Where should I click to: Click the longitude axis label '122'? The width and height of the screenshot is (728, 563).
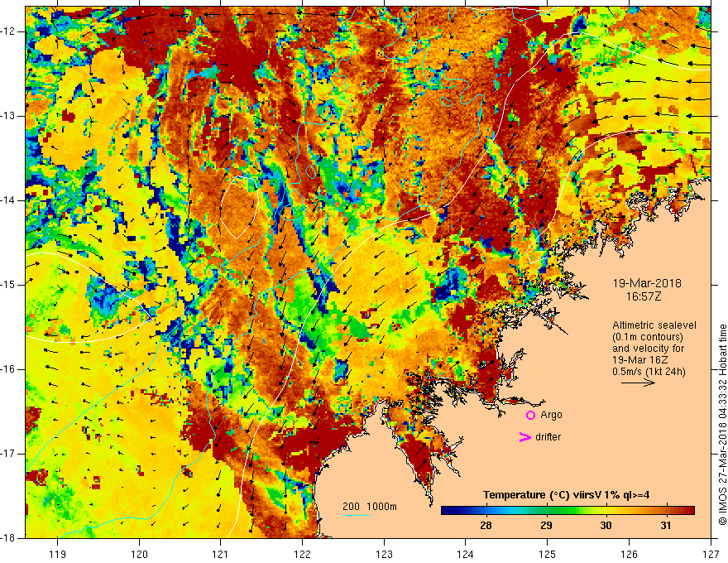pos(302,554)
